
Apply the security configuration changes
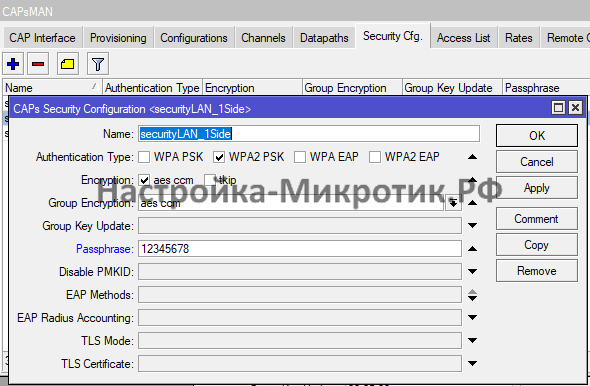[537, 188]
